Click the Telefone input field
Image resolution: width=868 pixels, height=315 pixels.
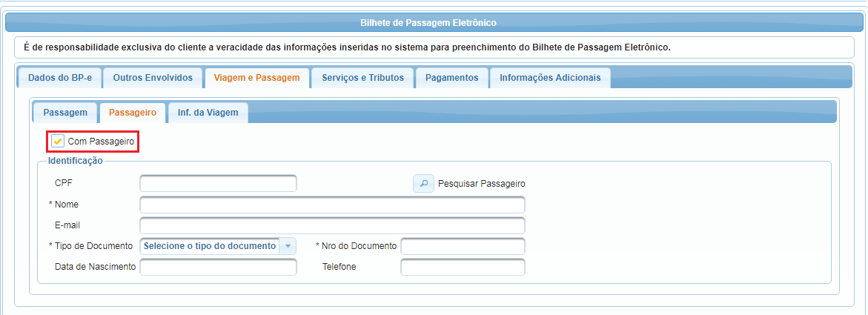(x=463, y=267)
